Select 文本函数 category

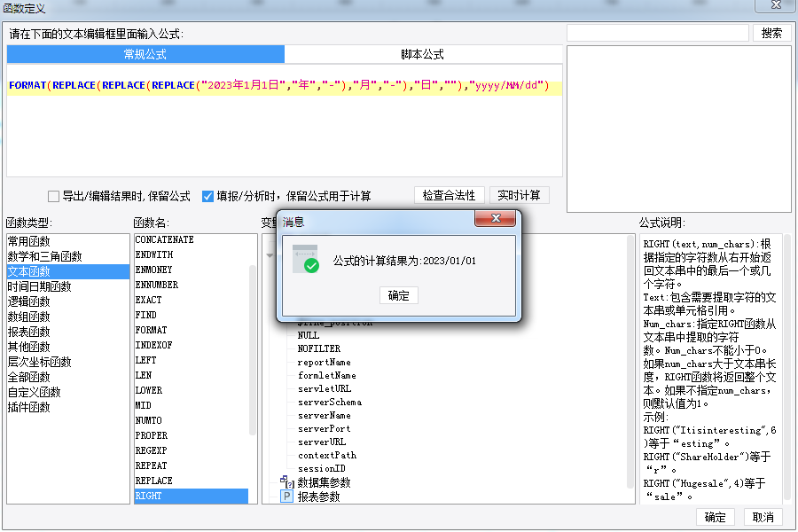click(68, 271)
